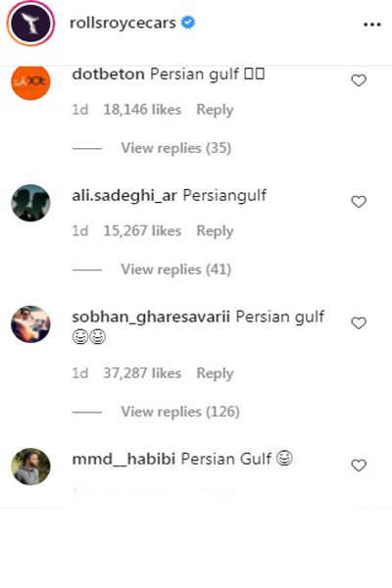Tap the heart beside mmd__habibi's comment
392x588 pixels.
point(359,465)
